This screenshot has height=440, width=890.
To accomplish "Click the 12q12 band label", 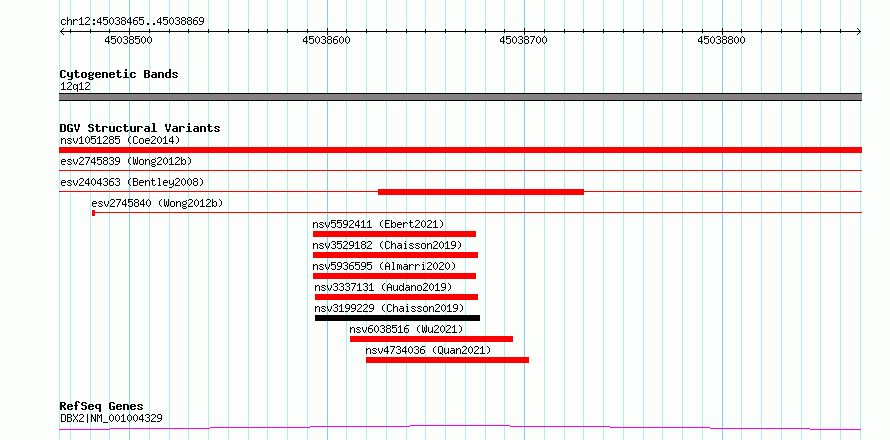I will [x=75, y=87].
